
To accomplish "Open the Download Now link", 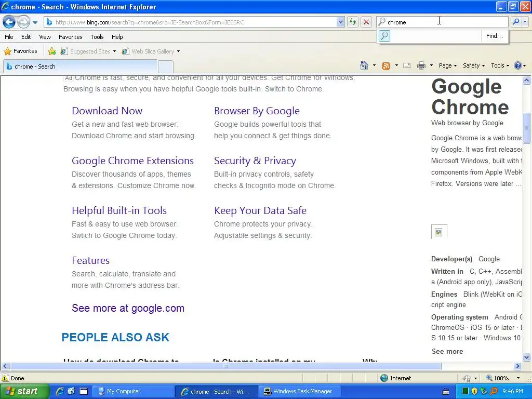I will point(107,111).
